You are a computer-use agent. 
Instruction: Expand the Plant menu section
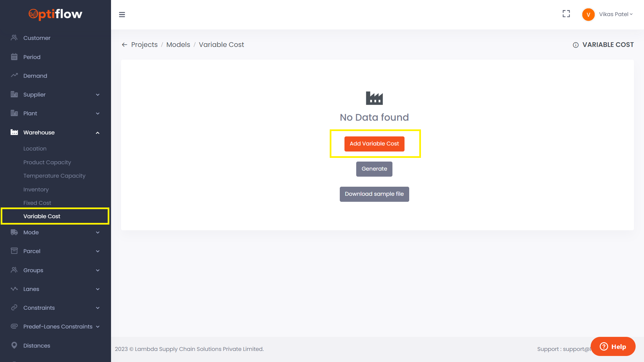tap(98, 114)
